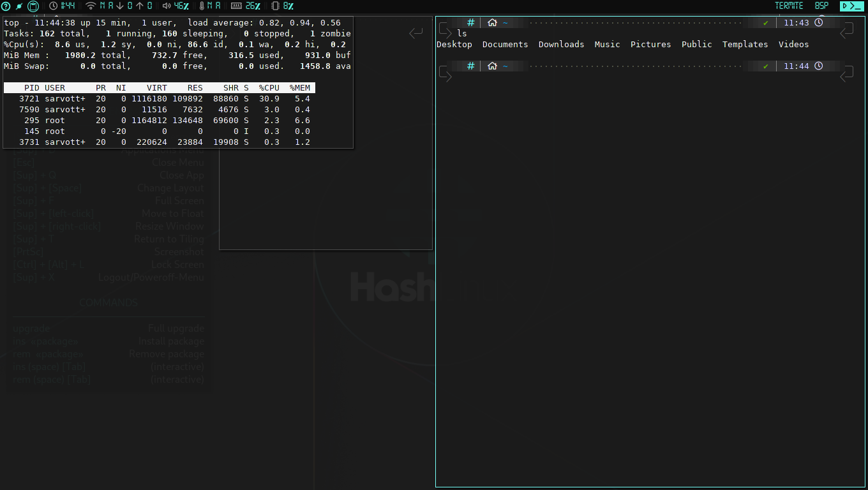868x490 pixels.
Task: Launch a terminal via the top-right prompt icon
Action: (x=853, y=6)
